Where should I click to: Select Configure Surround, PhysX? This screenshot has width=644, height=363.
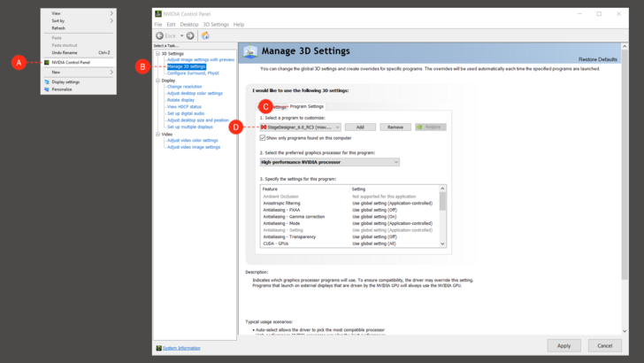(x=193, y=73)
